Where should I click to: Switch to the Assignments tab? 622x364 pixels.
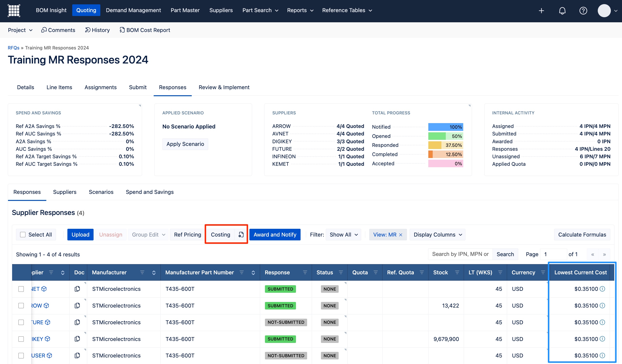tap(100, 87)
